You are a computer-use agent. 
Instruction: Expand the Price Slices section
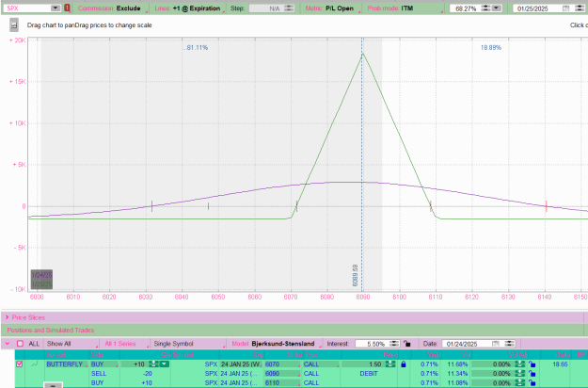[x=7, y=317]
